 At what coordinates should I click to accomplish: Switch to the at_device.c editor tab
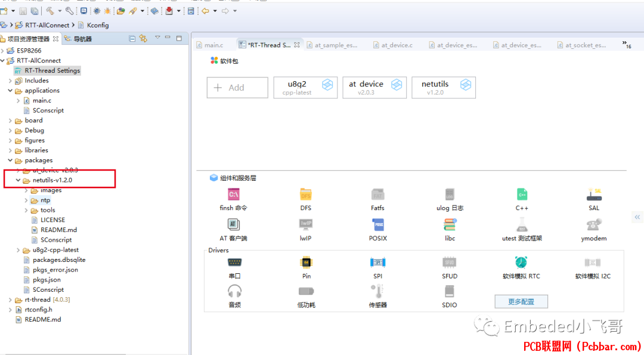(x=393, y=45)
